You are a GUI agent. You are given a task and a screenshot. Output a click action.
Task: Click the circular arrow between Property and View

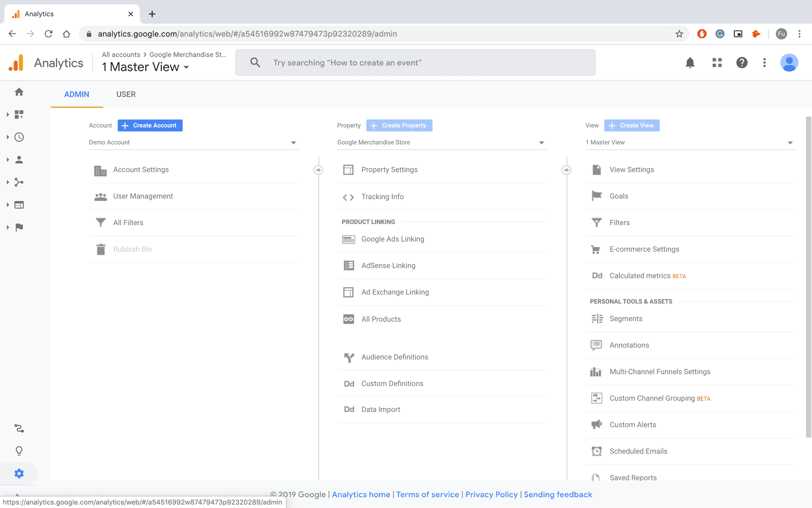pos(566,170)
